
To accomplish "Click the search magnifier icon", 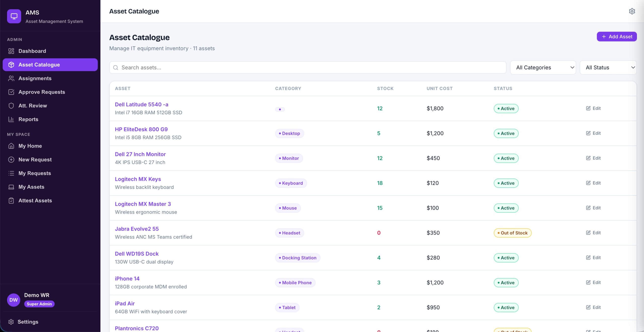I will click(x=116, y=67).
